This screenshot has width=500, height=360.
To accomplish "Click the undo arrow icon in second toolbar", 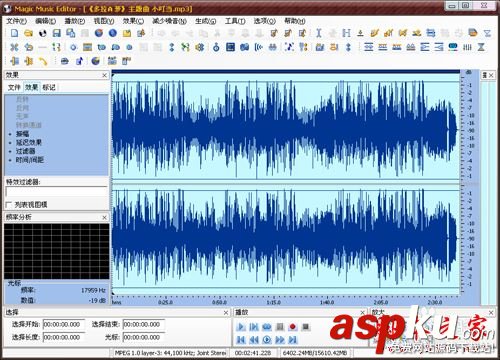I will coord(29,47).
